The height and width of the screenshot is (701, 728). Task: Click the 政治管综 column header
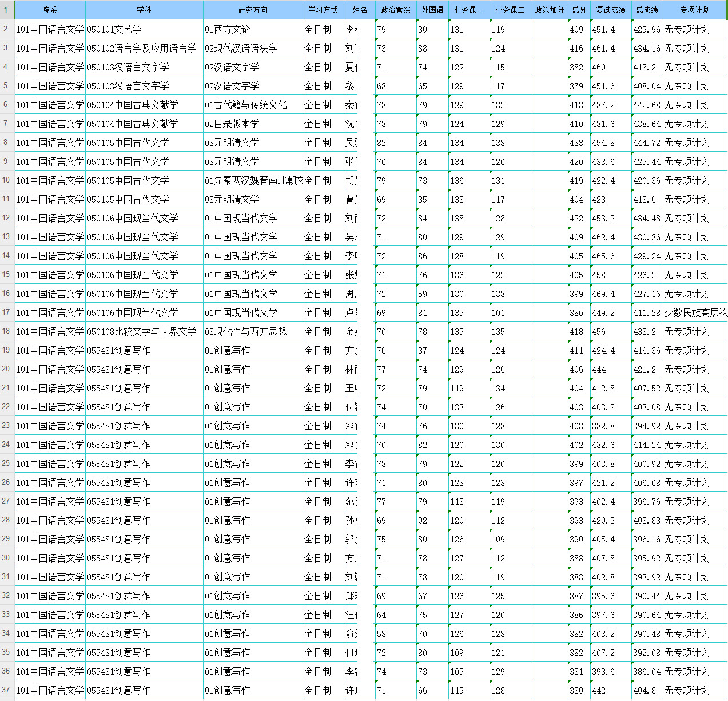396,10
